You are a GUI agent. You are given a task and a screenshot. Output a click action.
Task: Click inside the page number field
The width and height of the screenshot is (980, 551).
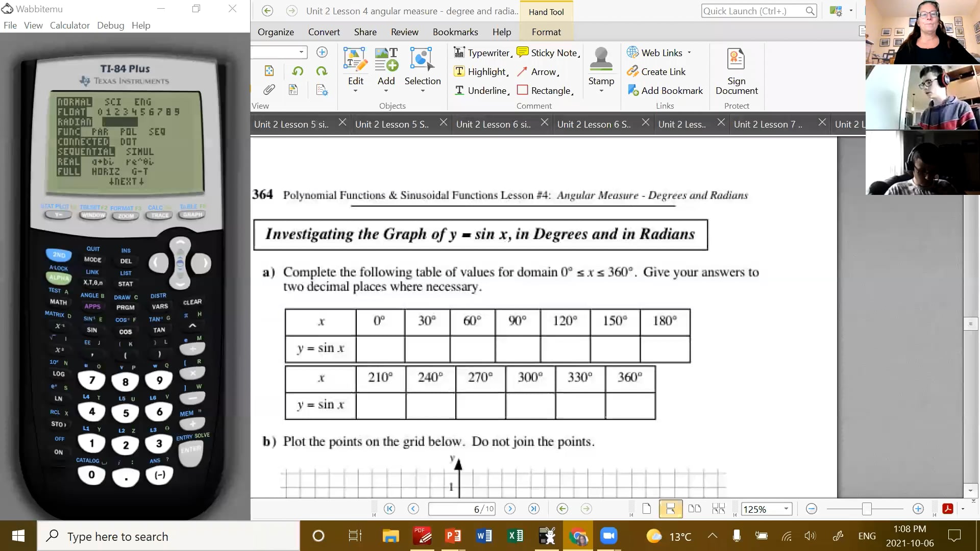tap(459, 509)
